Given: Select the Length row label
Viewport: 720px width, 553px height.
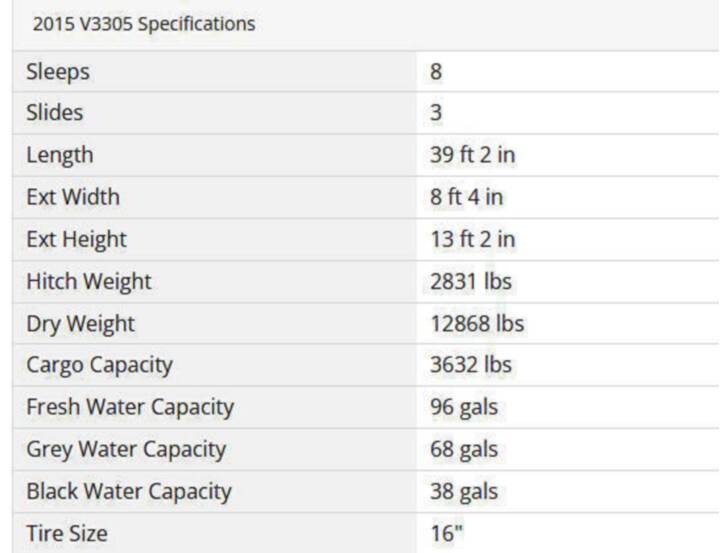Looking at the screenshot, I should (60, 155).
